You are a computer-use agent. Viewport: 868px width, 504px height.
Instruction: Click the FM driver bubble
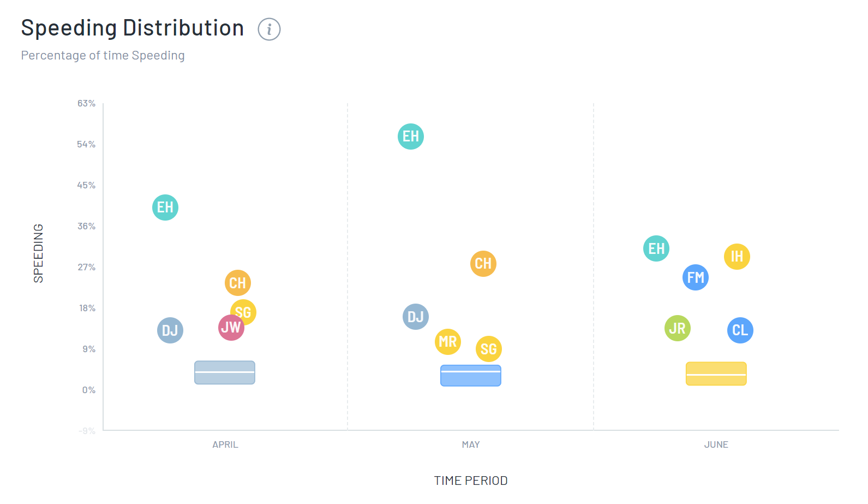[696, 277]
